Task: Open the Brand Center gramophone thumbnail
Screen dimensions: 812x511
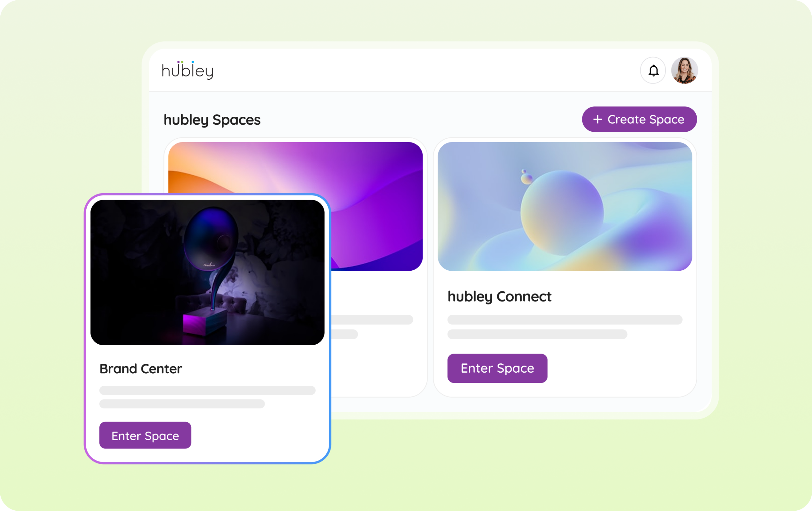Action: [207, 272]
